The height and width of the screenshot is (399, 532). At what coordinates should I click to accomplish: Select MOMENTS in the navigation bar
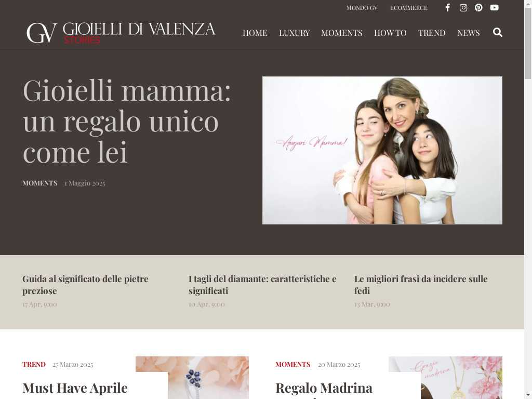[342, 33]
